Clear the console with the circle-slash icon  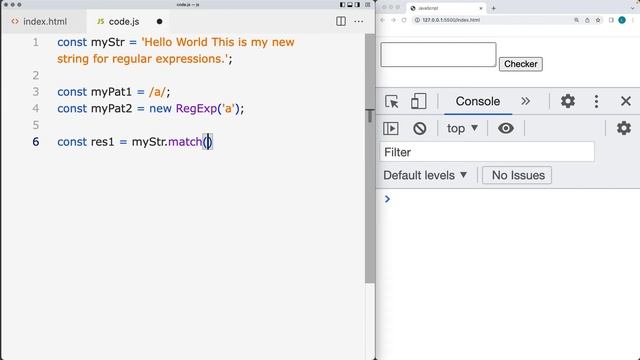[420, 129]
